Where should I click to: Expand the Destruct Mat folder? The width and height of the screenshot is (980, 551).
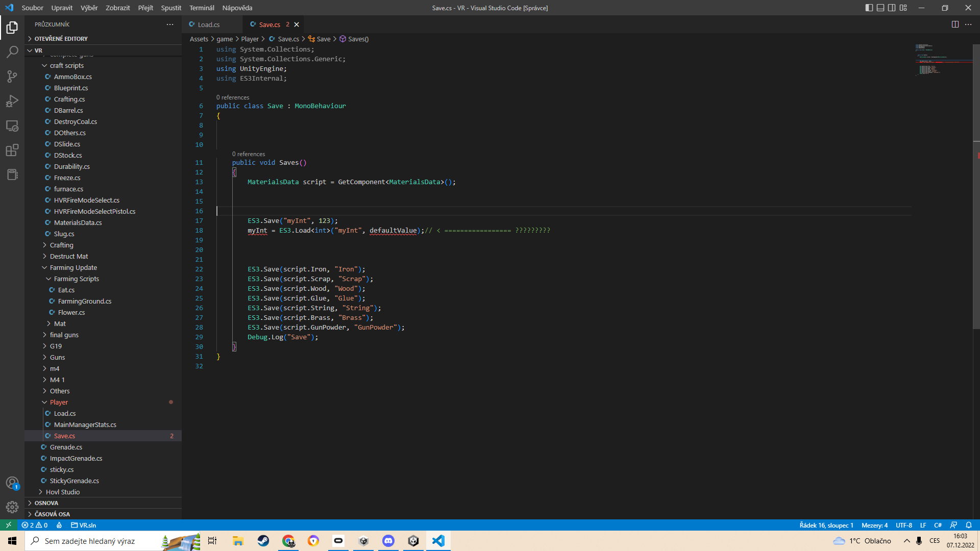(103, 256)
